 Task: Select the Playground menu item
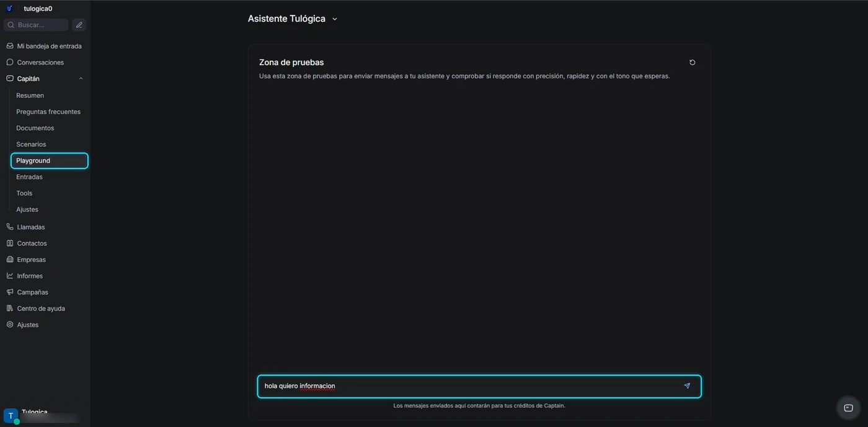pyautogui.click(x=49, y=161)
